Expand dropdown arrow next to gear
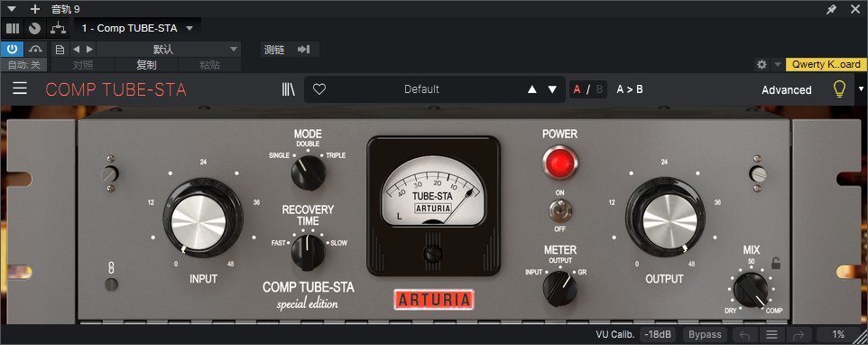 [777, 65]
